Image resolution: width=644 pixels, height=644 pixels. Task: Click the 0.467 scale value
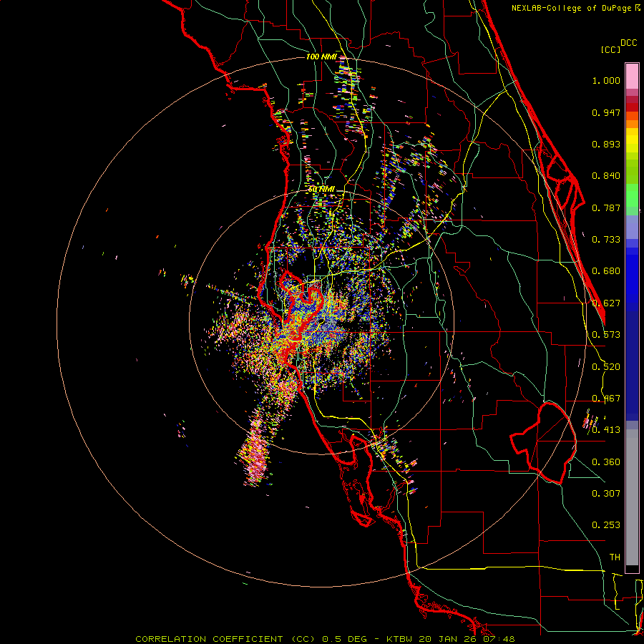(606, 399)
